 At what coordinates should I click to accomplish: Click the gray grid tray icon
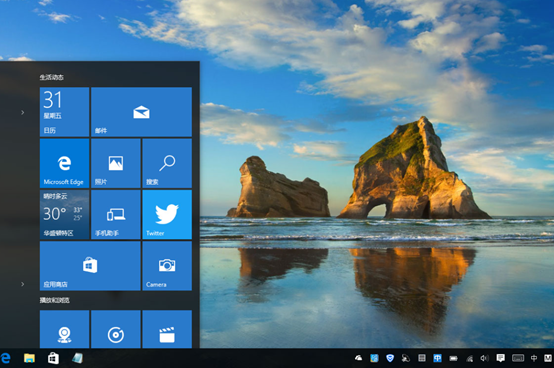tap(422, 358)
